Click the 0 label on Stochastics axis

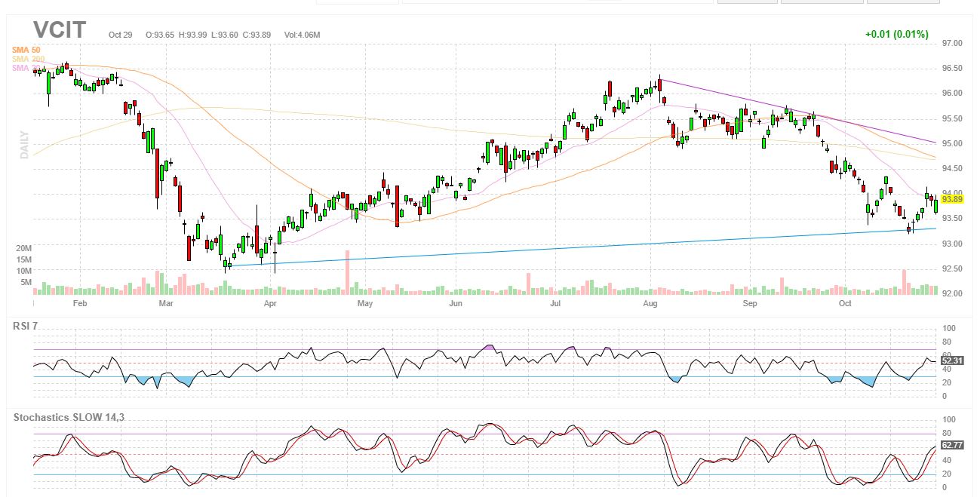944,487
